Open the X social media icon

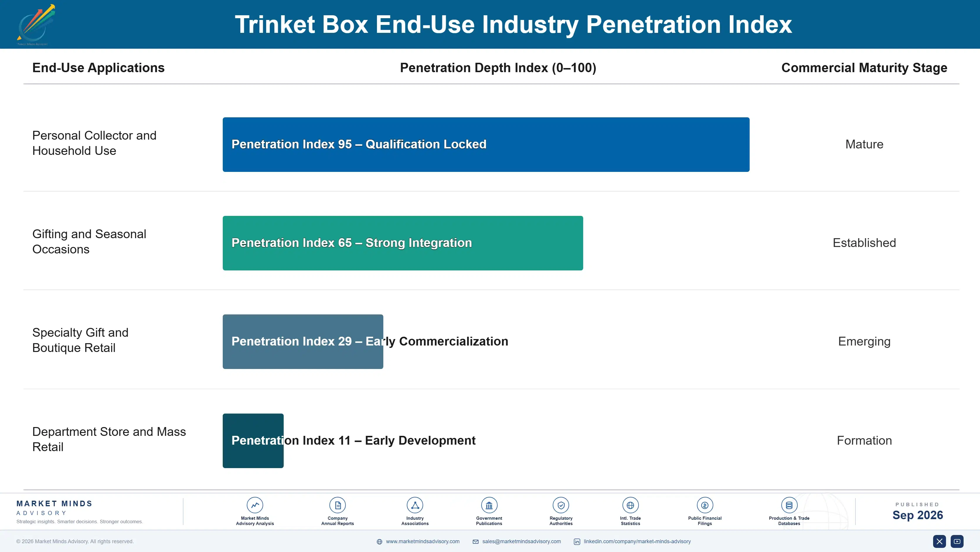939,541
